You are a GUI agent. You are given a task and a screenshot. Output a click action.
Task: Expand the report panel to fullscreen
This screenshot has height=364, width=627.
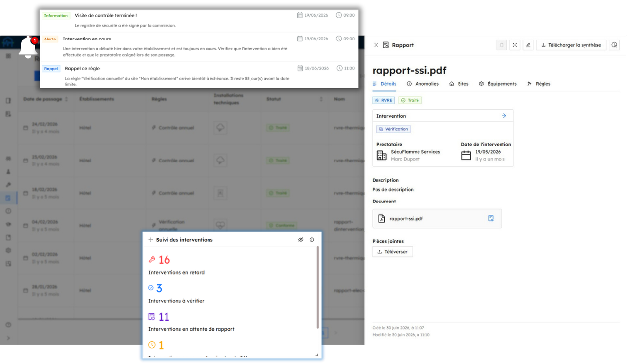[515, 45]
